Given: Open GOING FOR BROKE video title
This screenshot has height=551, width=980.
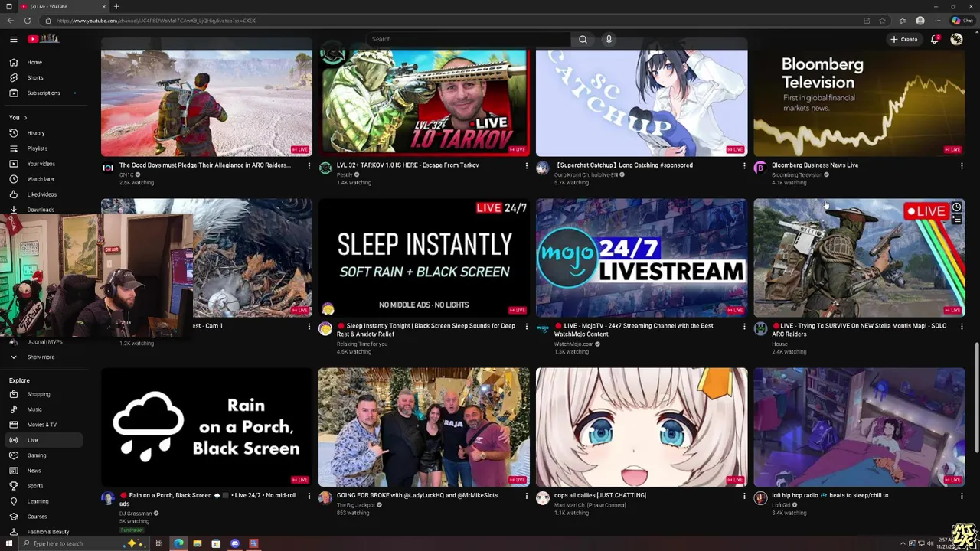Looking at the screenshot, I should (x=417, y=495).
